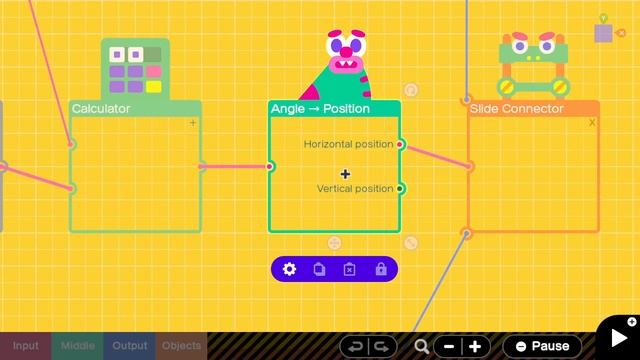
Task: Open the Objects nodon tab
Action: coord(181,346)
